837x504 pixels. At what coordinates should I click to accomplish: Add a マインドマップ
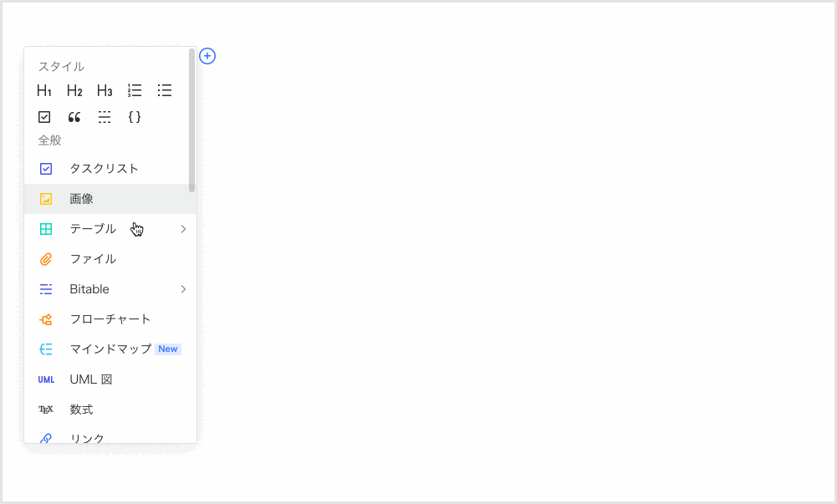pyautogui.click(x=110, y=349)
